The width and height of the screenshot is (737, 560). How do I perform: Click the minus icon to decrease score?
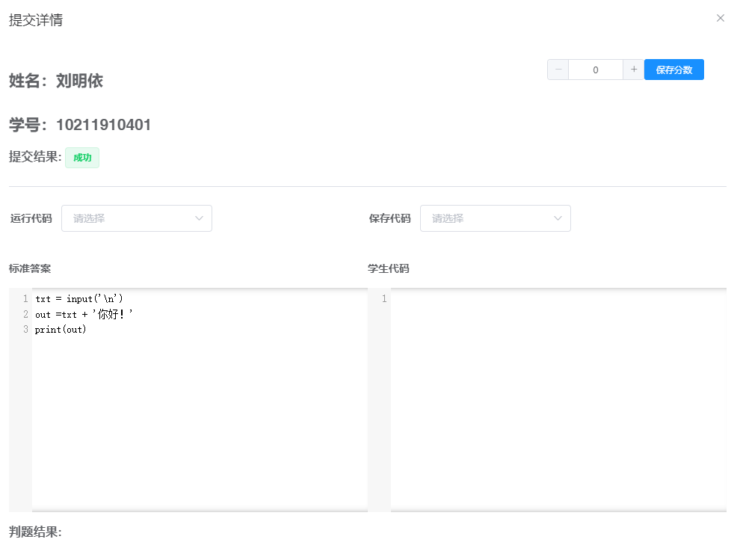[558, 69]
